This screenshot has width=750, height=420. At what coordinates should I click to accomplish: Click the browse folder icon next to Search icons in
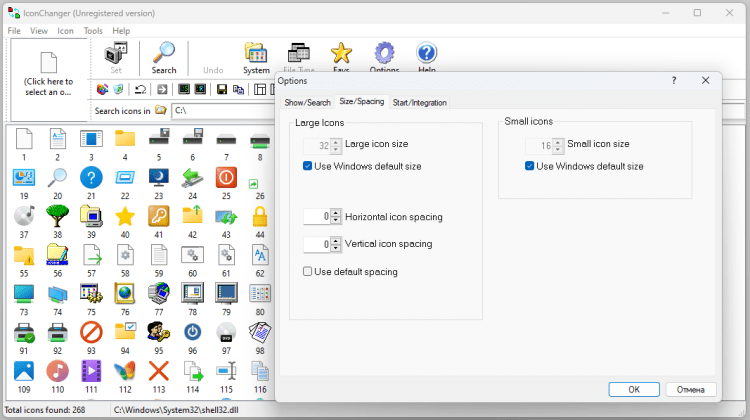point(161,111)
